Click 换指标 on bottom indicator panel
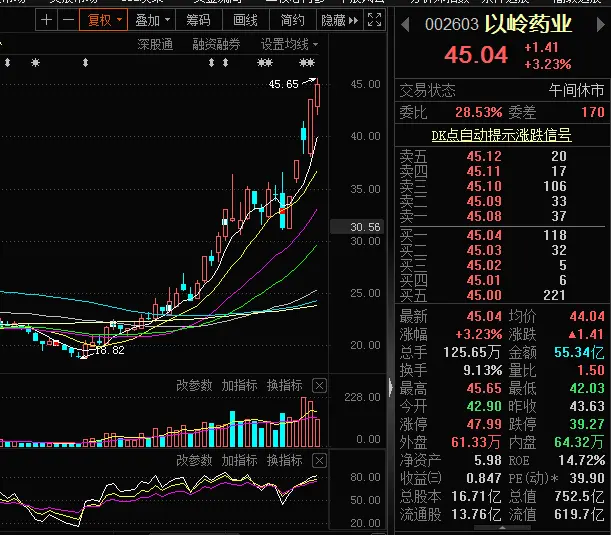The image size is (611, 535). pyautogui.click(x=284, y=461)
